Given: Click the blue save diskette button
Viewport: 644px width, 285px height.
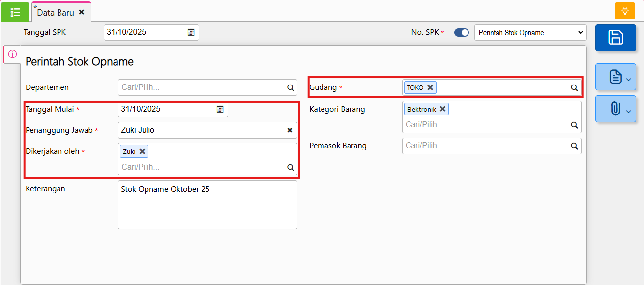Looking at the screenshot, I should [615, 37].
